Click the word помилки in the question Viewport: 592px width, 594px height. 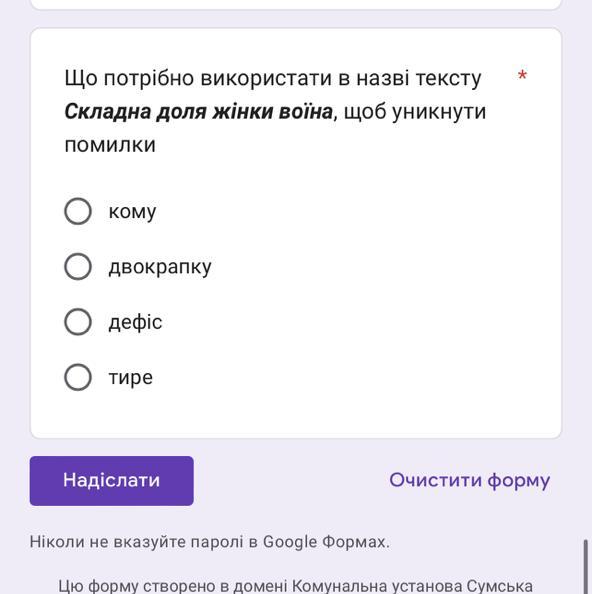pyautogui.click(x=110, y=145)
